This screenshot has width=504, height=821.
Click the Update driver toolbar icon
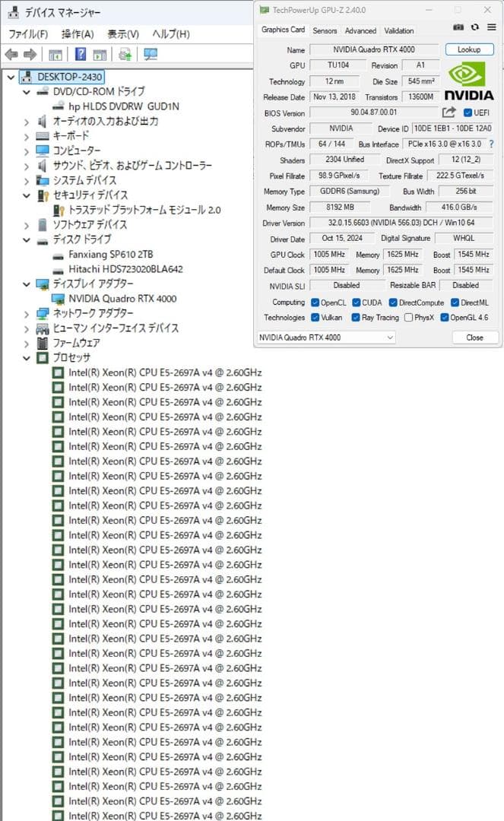click(x=125, y=54)
